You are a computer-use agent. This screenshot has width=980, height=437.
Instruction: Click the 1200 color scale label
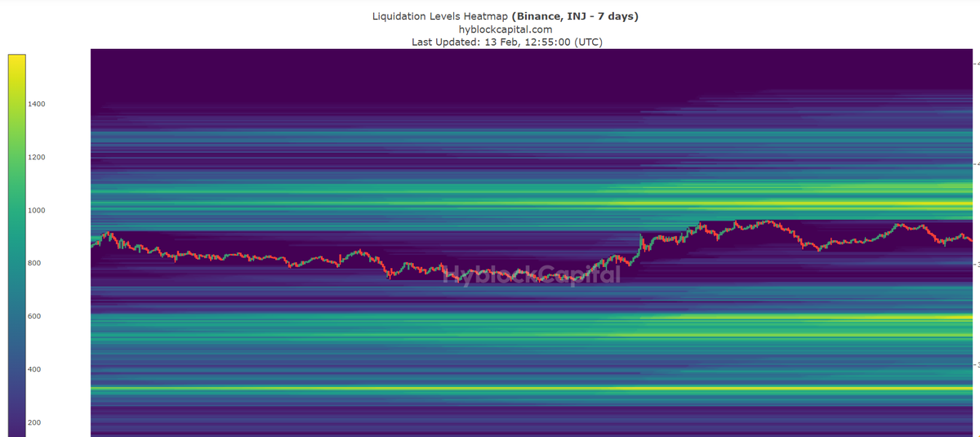click(x=38, y=157)
